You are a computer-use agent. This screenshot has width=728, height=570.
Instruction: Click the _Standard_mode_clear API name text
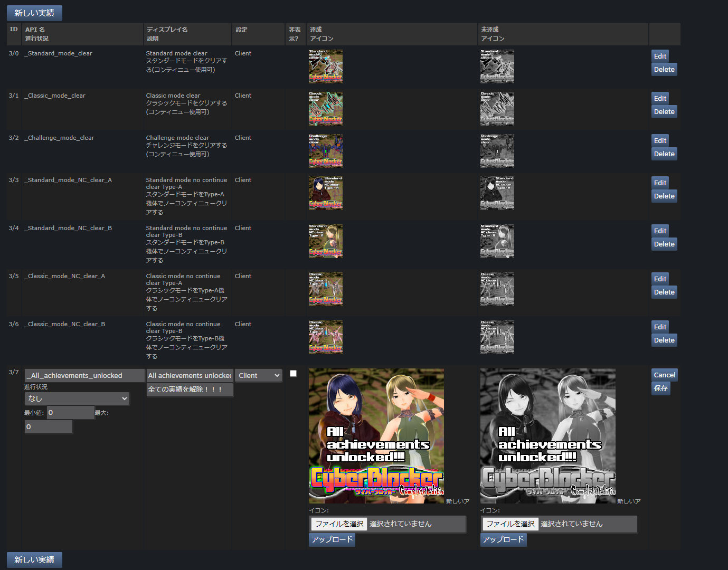58,53
